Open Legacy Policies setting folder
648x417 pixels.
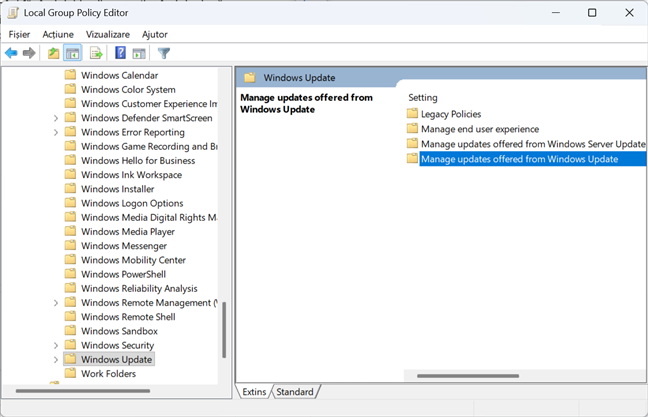coord(451,114)
